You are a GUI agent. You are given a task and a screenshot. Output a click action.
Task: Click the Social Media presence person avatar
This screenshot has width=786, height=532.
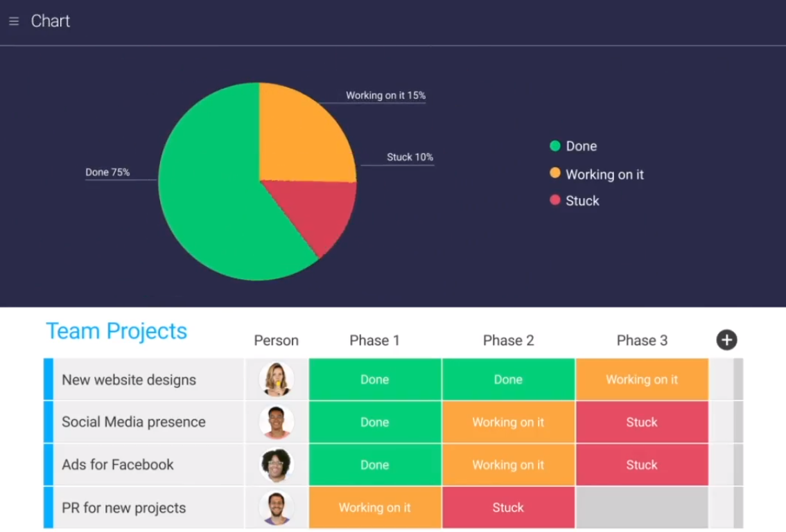276,423
